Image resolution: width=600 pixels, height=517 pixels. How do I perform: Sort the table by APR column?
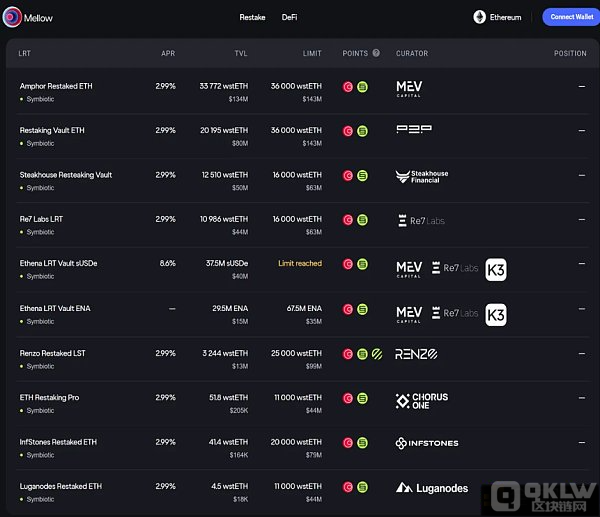pos(167,53)
